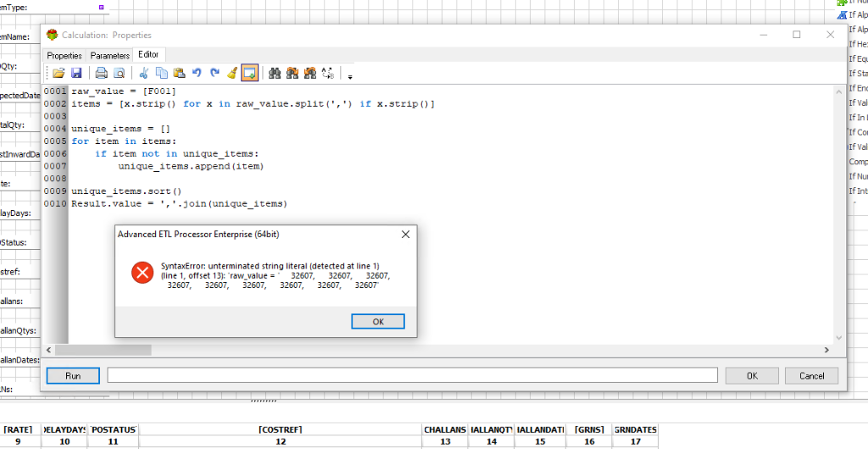Click the line starting 'Result.value ='
Screen dimensions: 868x449
coord(180,204)
